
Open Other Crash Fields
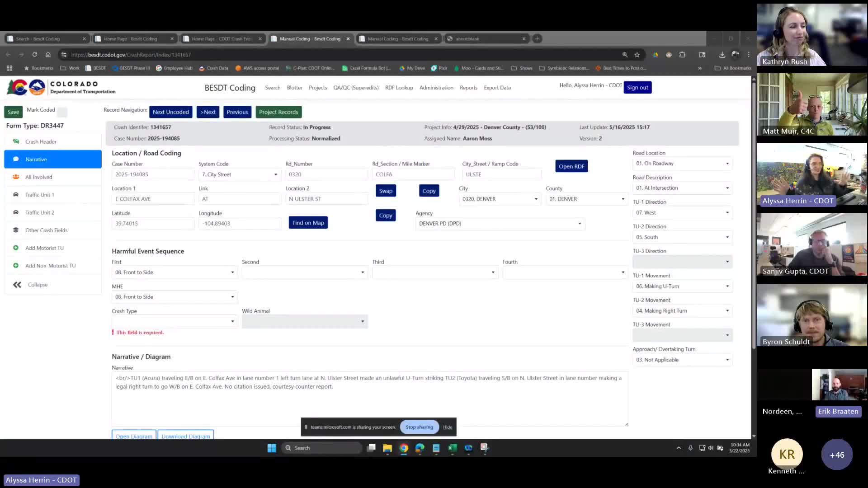pos(46,230)
